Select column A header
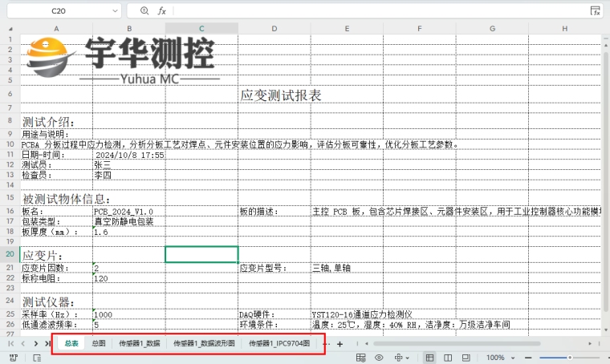The height and width of the screenshot is (364, 610). [56, 29]
